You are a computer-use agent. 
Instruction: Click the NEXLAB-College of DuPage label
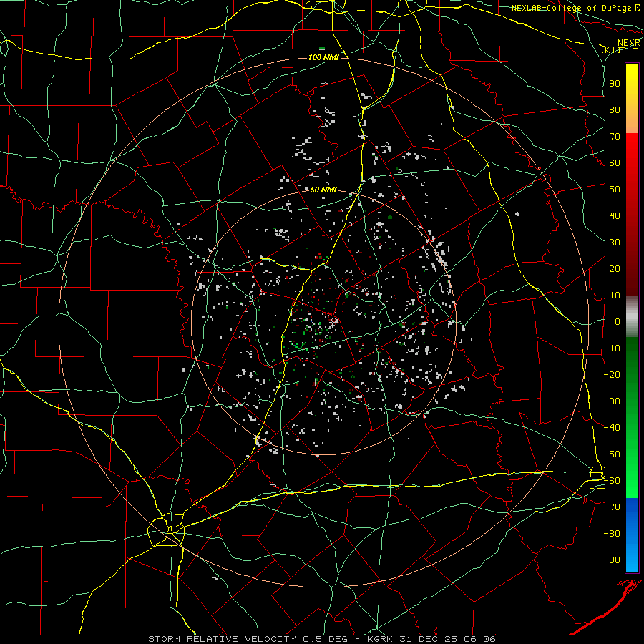(x=571, y=8)
